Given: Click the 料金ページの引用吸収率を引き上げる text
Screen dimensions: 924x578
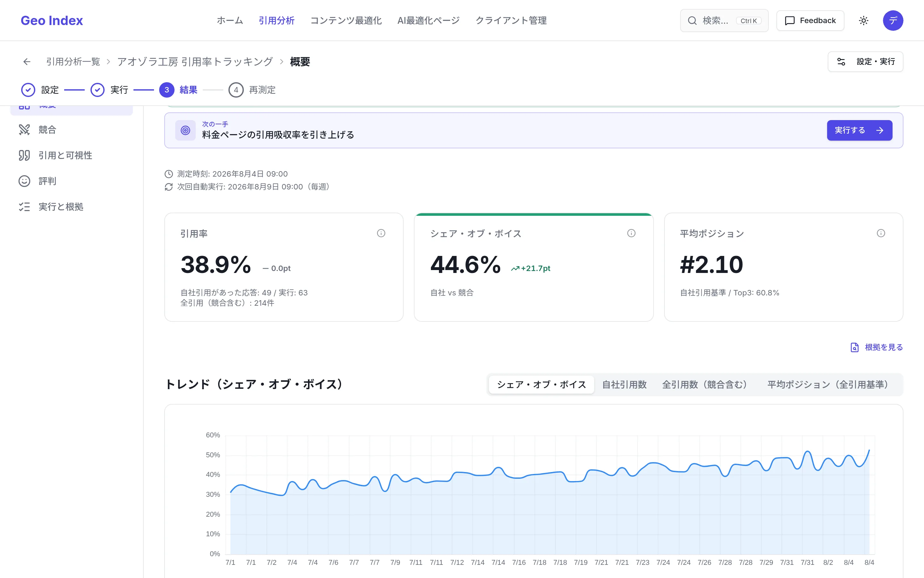Looking at the screenshot, I should pos(278,135).
